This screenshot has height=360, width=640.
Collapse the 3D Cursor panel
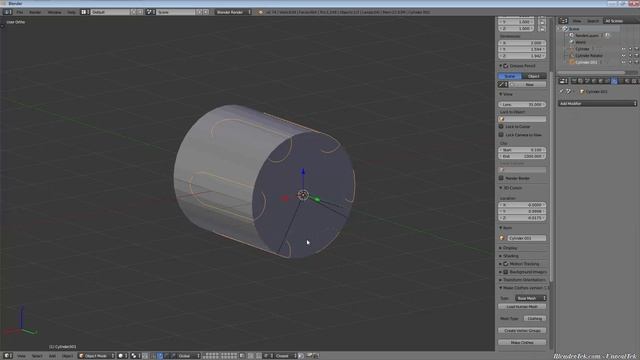500,188
